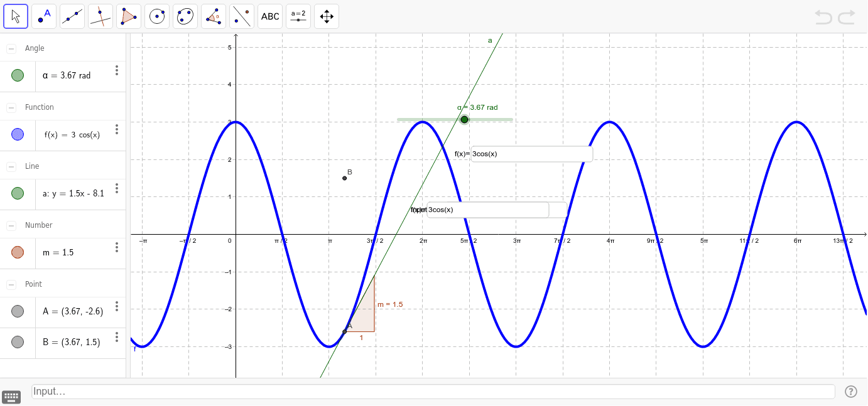Select the Polygon tool
This screenshot has width=868, height=406.
[129, 16]
